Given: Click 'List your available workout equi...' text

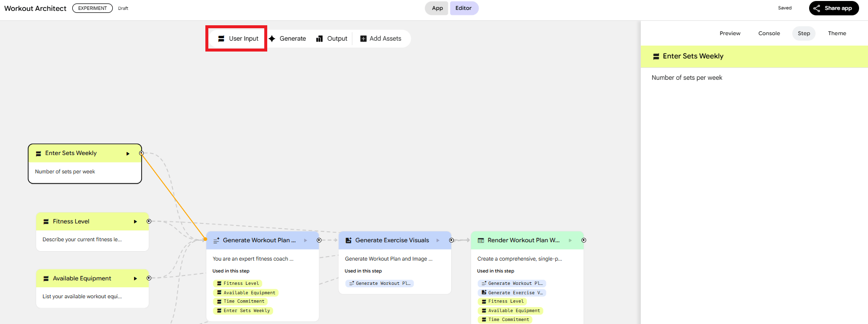Looking at the screenshot, I should [x=82, y=297].
